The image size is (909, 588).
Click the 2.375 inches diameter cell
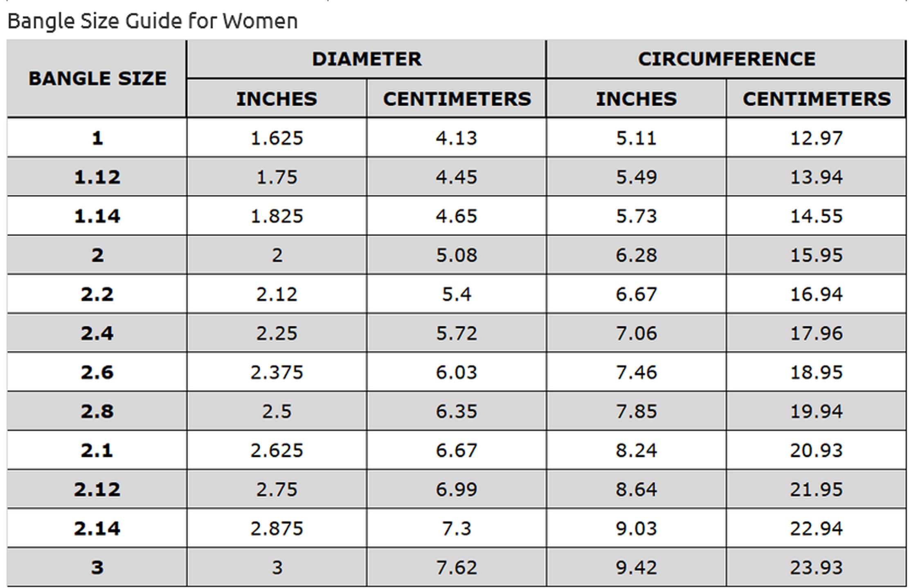[x=277, y=372]
